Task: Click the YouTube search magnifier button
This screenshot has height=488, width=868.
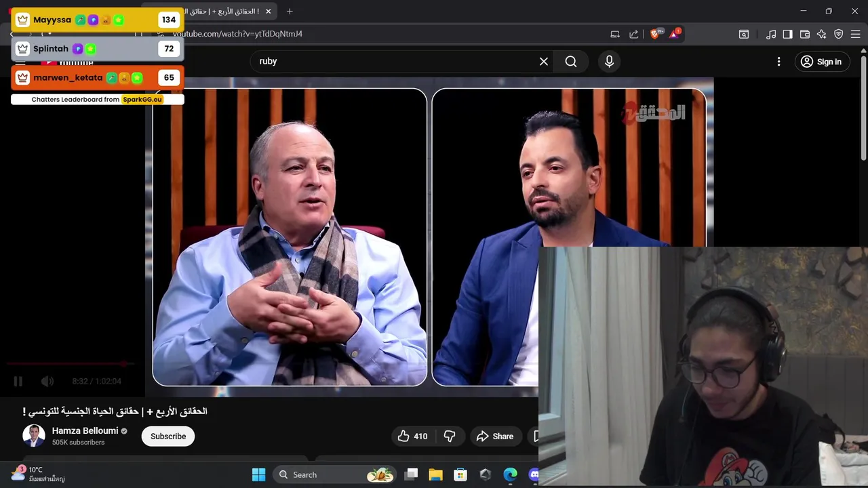Action: click(x=571, y=62)
